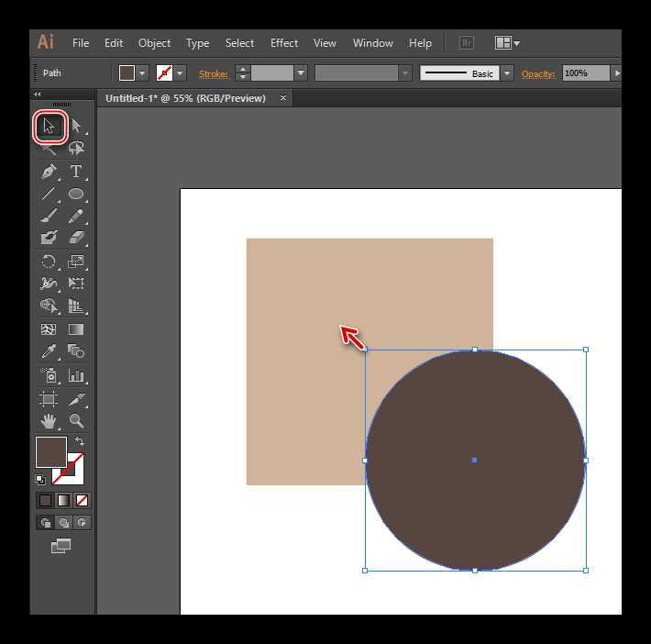The image size is (651, 644).
Task: Open the Edit menu
Action: coord(114,43)
